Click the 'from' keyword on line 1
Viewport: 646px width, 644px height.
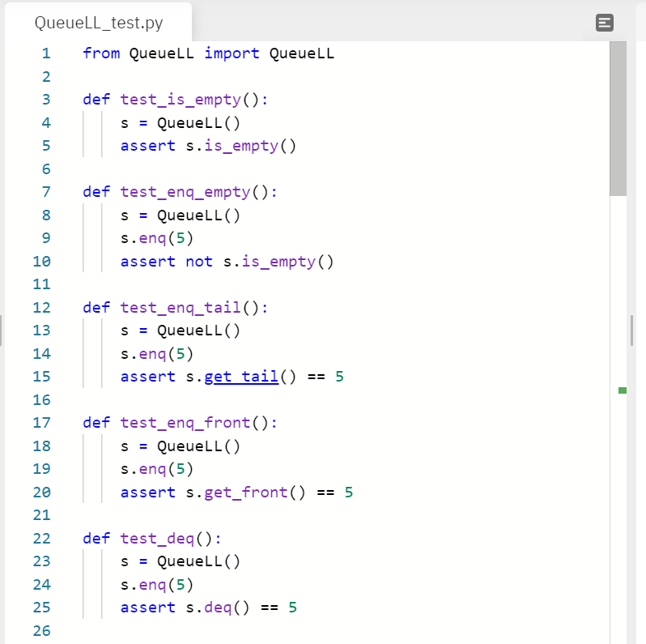[101, 53]
